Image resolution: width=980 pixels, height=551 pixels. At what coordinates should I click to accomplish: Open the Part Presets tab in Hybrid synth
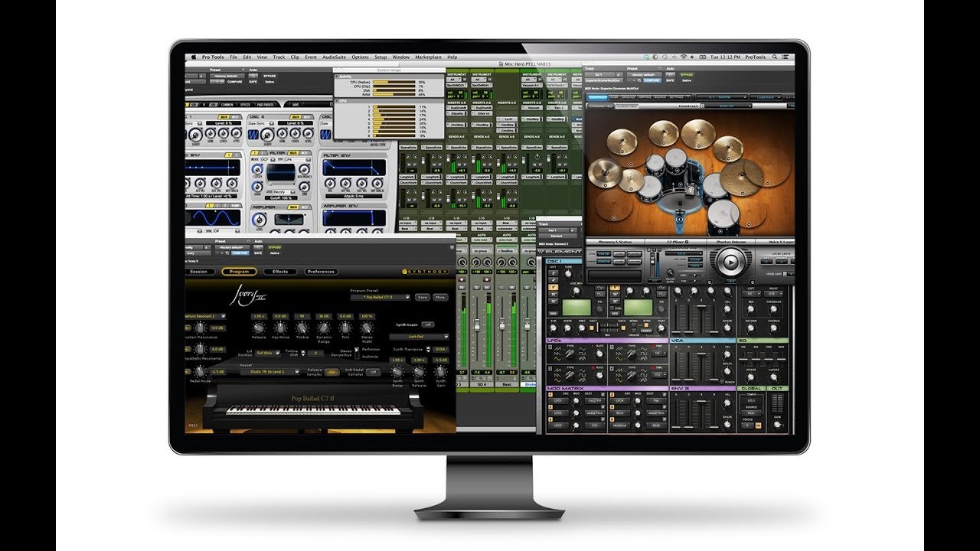point(267,105)
